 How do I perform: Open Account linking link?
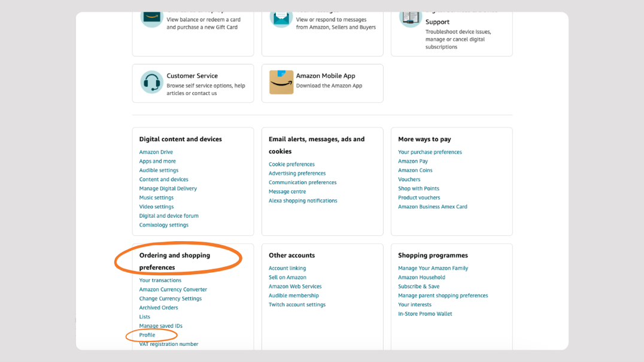287,268
